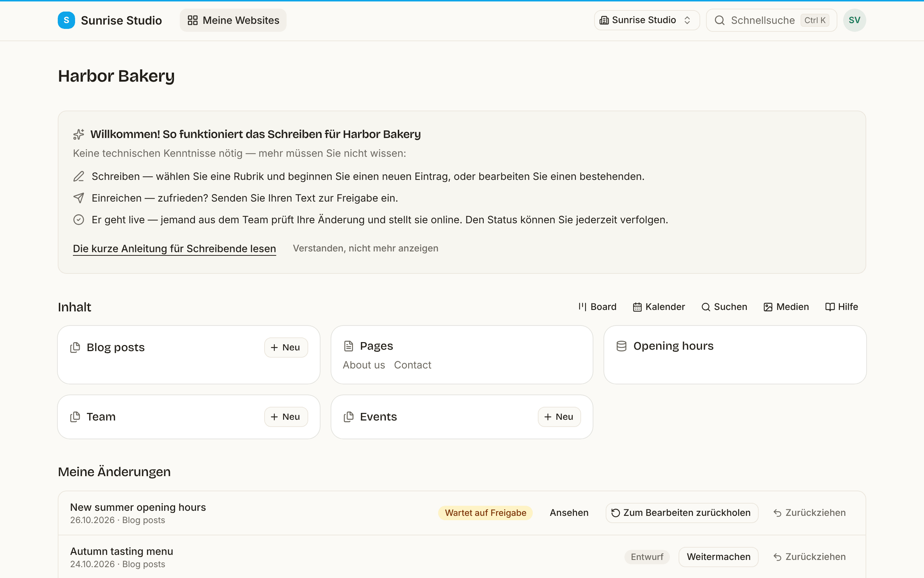Switch to the Board view
This screenshot has height=578, width=924.
[597, 307]
